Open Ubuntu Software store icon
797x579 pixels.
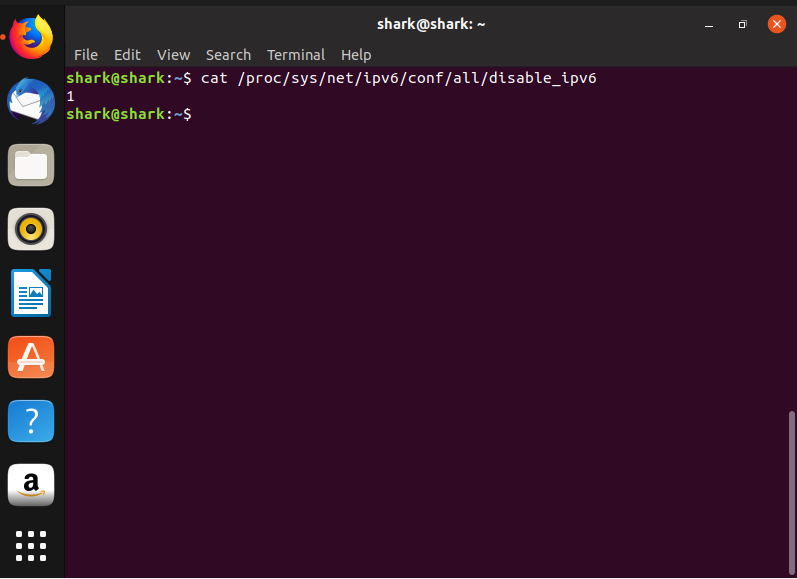point(31,357)
